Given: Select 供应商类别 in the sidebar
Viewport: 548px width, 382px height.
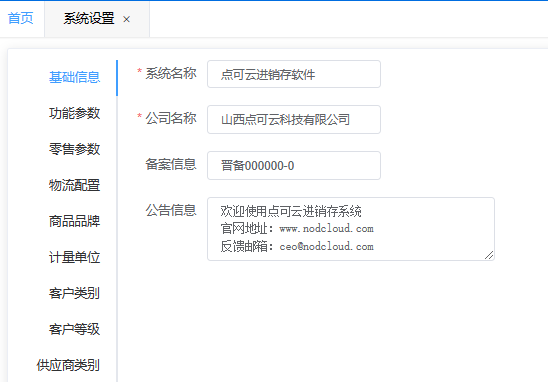Looking at the screenshot, I should pyautogui.click(x=68, y=365).
